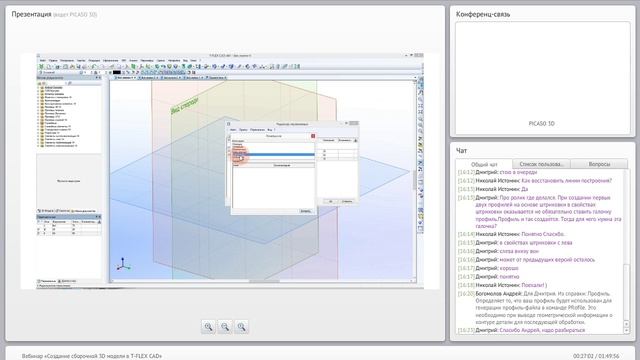Screen dimensions: 640x360
Task: Select Дмитрий's message 'понятно'
Action: (509, 276)
